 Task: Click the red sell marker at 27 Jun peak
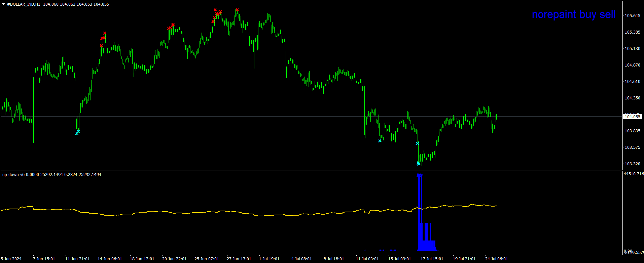tap(237, 10)
